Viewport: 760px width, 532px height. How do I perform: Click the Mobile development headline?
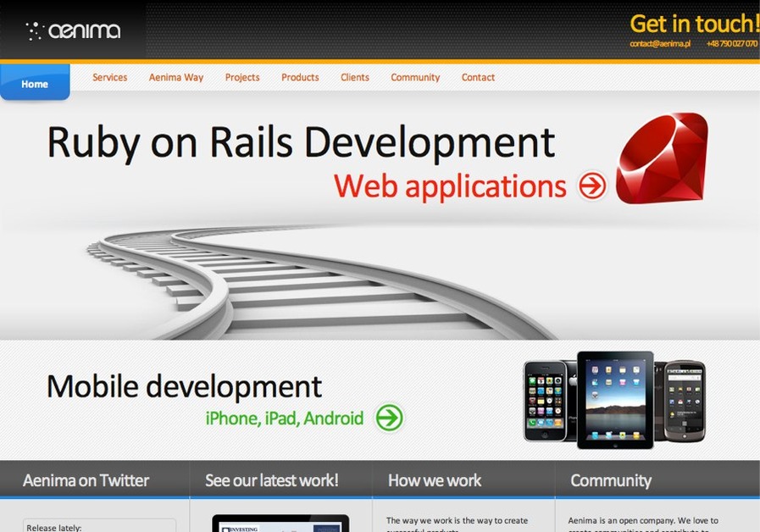tap(184, 386)
